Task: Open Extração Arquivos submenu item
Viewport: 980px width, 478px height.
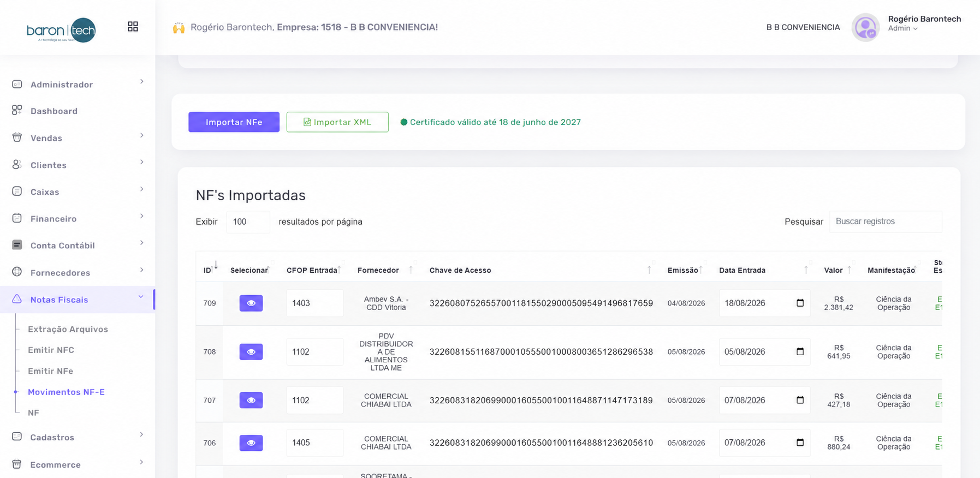Action: pos(68,329)
